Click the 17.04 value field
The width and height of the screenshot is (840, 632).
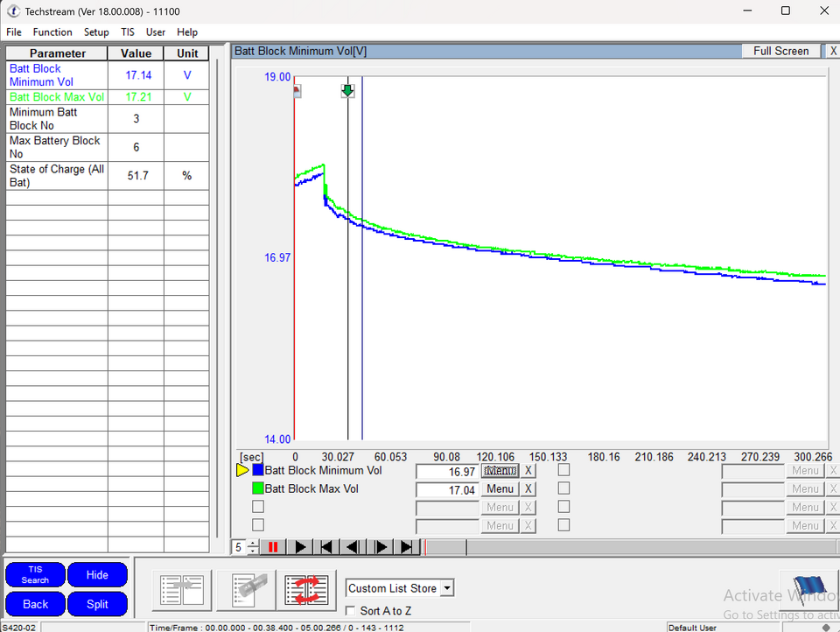point(447,490)
